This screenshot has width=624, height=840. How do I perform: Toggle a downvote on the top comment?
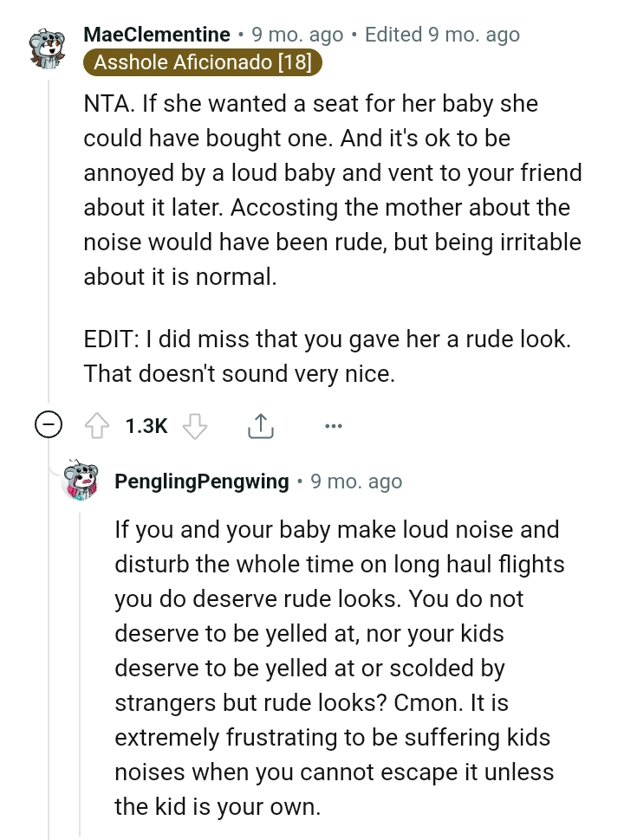point(195,425)
